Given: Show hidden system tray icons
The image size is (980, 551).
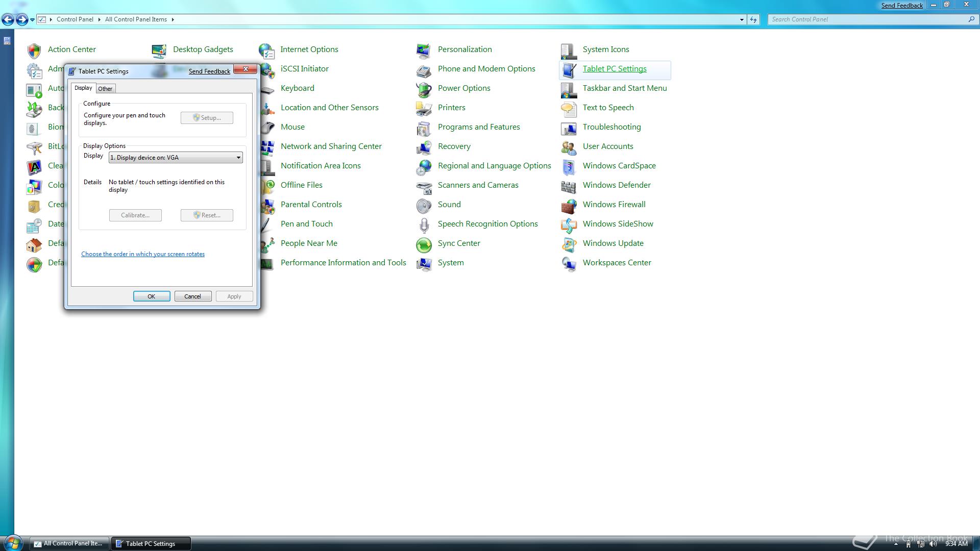Looking at the screenshot, I should [896, 544].
